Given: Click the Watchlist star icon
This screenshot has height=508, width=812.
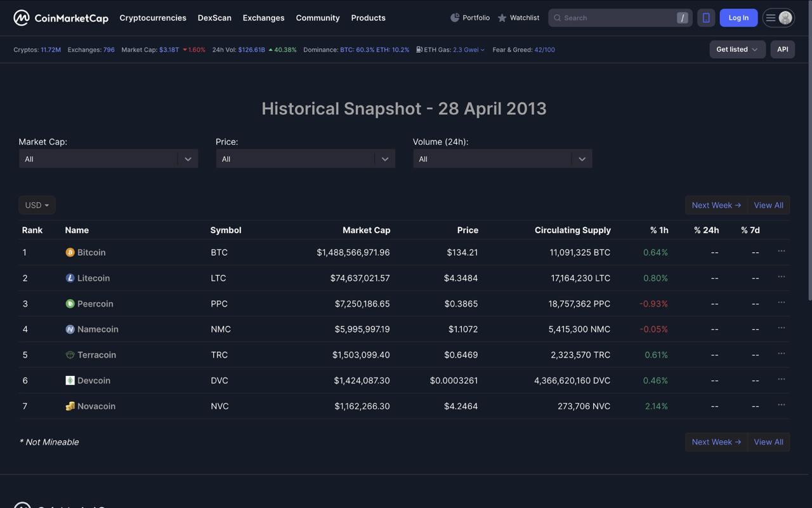Looking at the screenshot, I should 502,18.
